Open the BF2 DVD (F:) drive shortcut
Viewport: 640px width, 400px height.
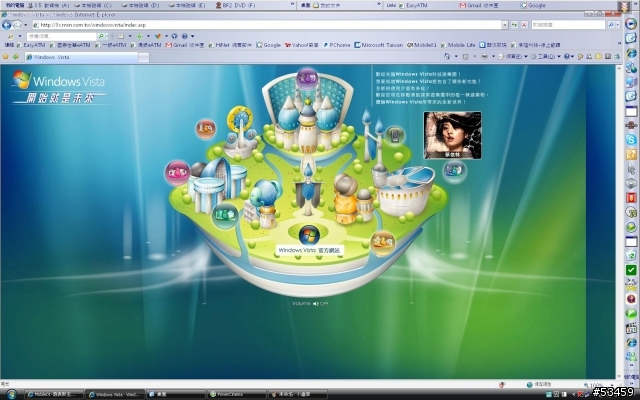pyautogui.click(x=235, y=5)
